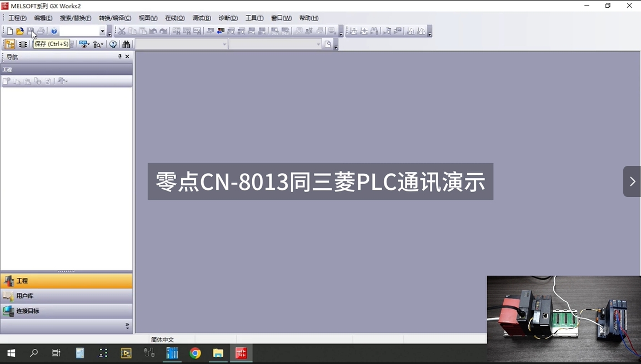
Task: Read from PLC with blue arrow icon
Action: [221, 31]
